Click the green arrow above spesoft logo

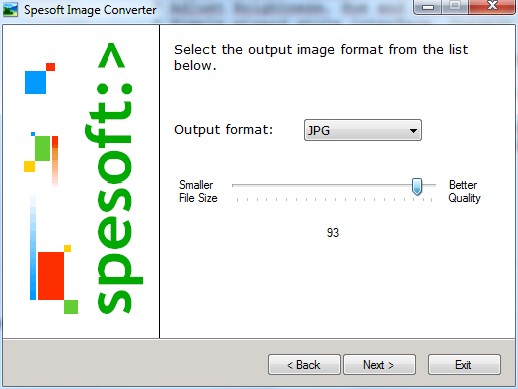[112, 55]
